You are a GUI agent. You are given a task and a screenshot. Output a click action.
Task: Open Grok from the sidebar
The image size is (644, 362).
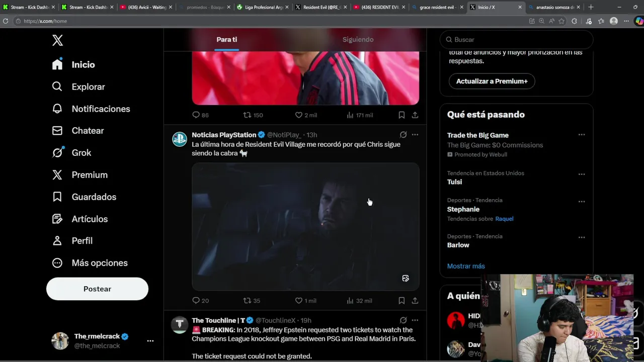(x=71, y=152)
